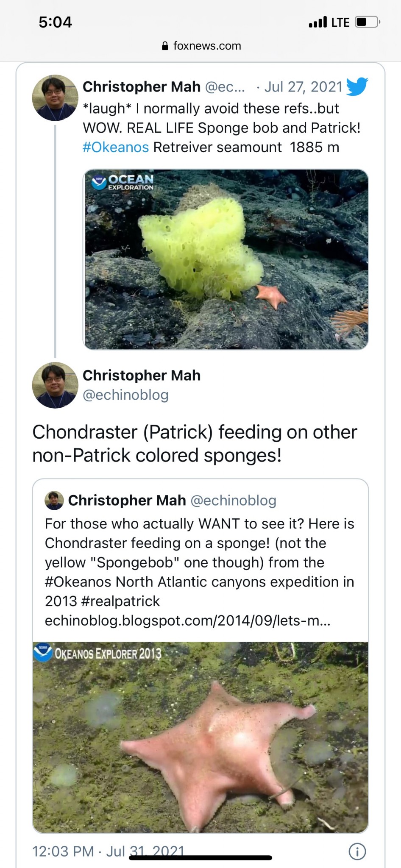Tap small avatar in quoted tweet
The width and height of the screenshot is (401, 868).
click(54, 501)
